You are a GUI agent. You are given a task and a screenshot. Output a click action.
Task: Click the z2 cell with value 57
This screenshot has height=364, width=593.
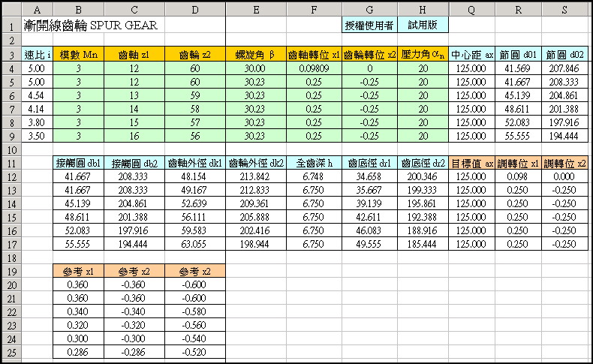195,123
